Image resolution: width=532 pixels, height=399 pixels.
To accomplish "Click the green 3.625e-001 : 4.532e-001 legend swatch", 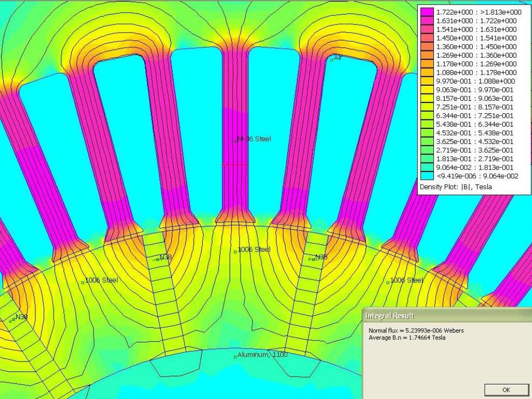I will [x=427, y=141].
